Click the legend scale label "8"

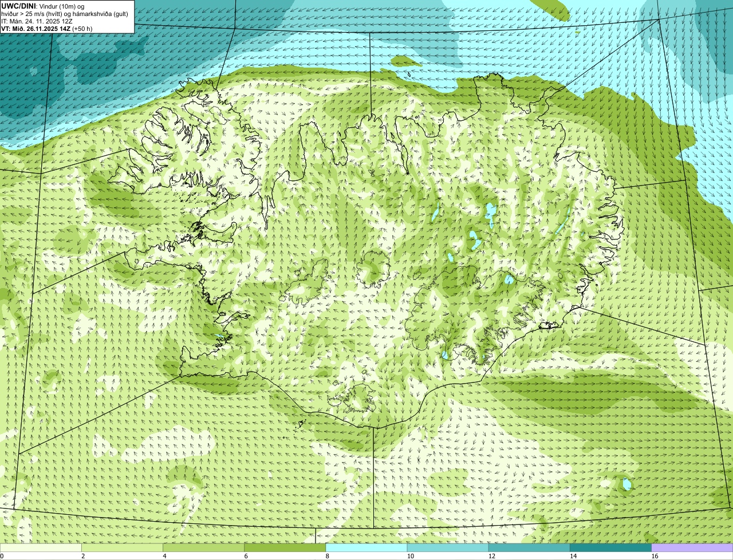click(x=328, y=556)
